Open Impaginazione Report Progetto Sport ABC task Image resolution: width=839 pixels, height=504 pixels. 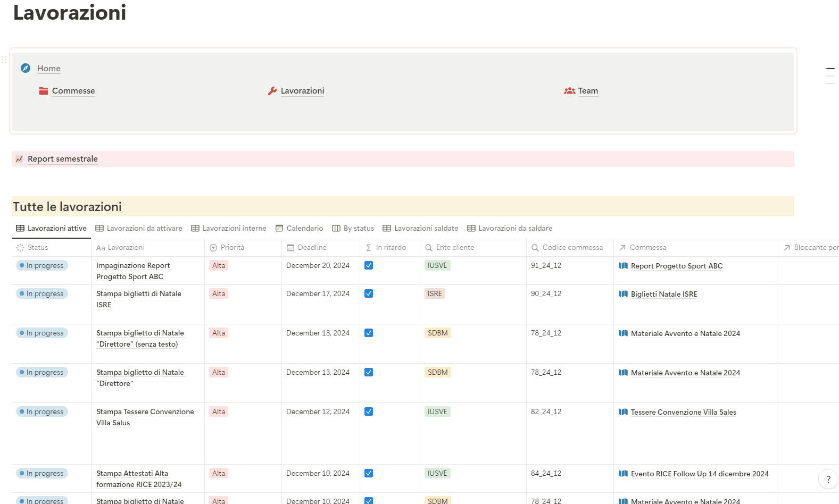coord(133,271)
